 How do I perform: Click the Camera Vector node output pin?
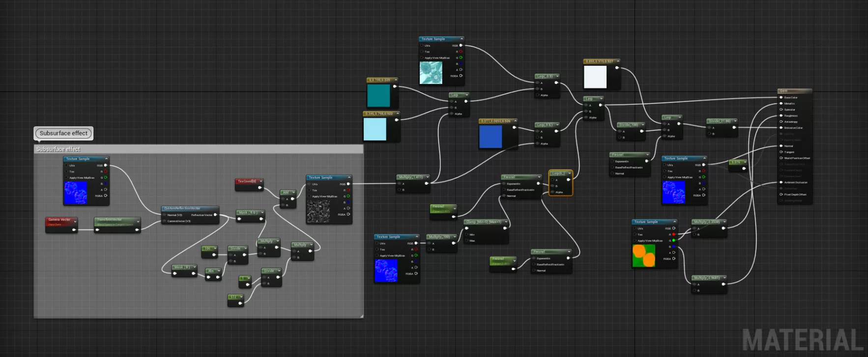[x=75, y=229]
